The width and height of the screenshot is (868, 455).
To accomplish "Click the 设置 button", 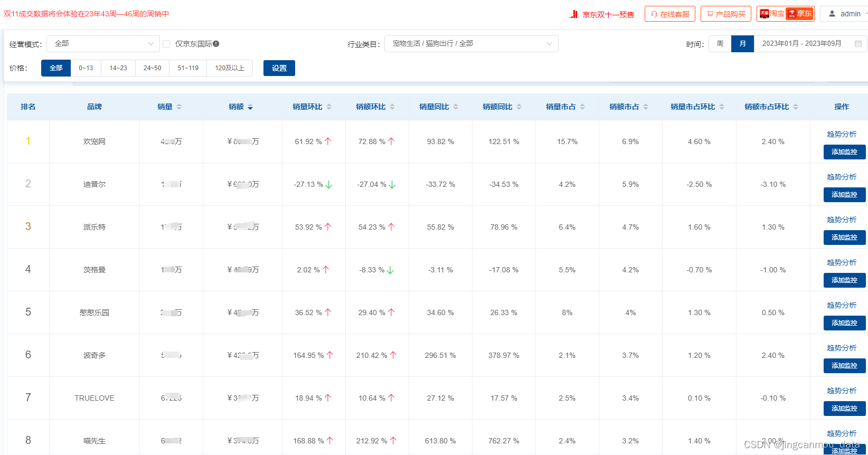I will tap(279, 68).
